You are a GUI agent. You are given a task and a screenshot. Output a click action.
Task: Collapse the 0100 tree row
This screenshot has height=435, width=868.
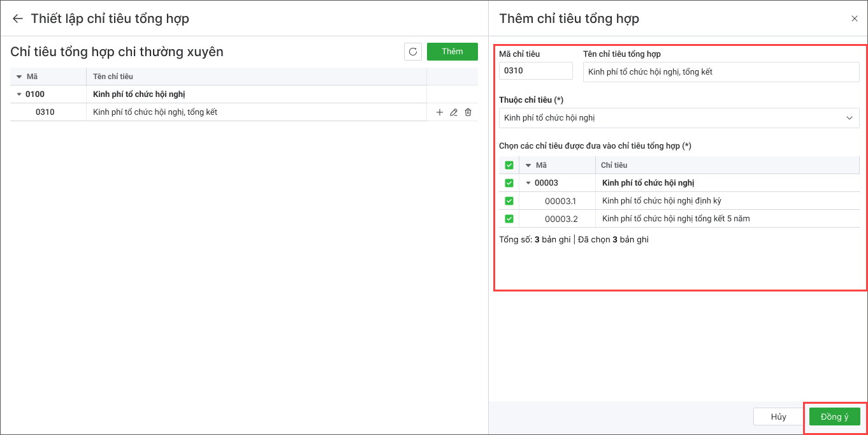point(18,94)
